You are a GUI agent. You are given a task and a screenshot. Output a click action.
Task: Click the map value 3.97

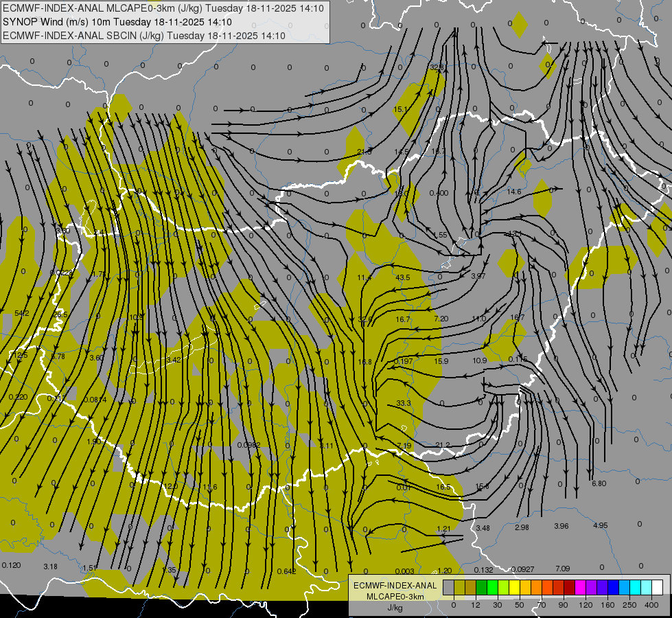pyautogui.click(x=478, y=276)
